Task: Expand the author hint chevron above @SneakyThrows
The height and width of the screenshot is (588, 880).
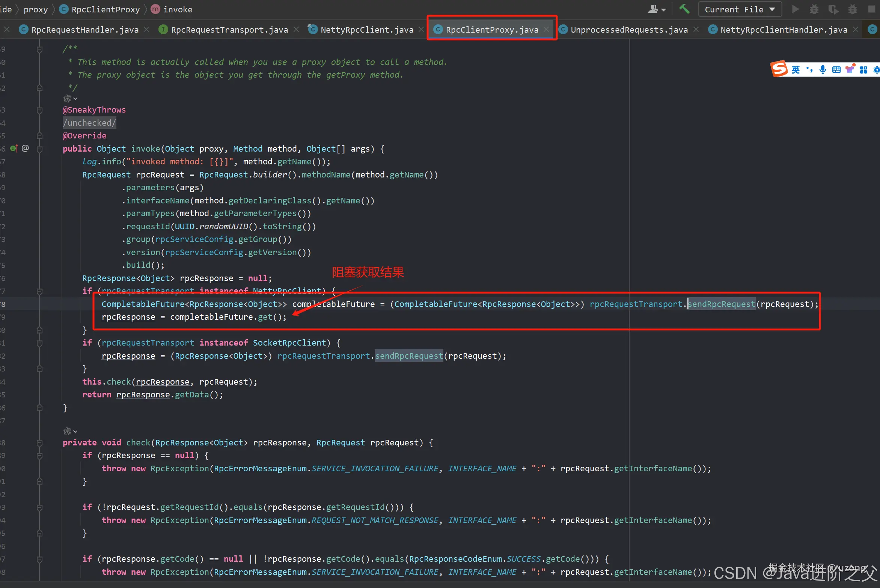Action: tap(75, 99)
